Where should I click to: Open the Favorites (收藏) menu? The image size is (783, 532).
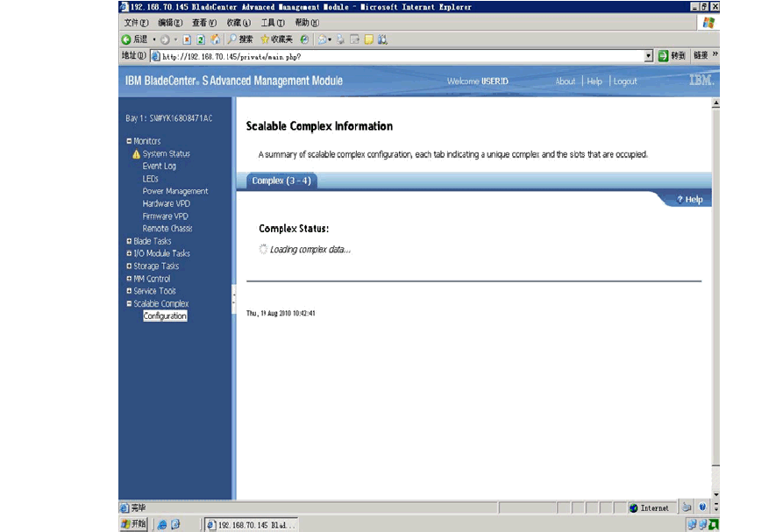tap(238, 23)
